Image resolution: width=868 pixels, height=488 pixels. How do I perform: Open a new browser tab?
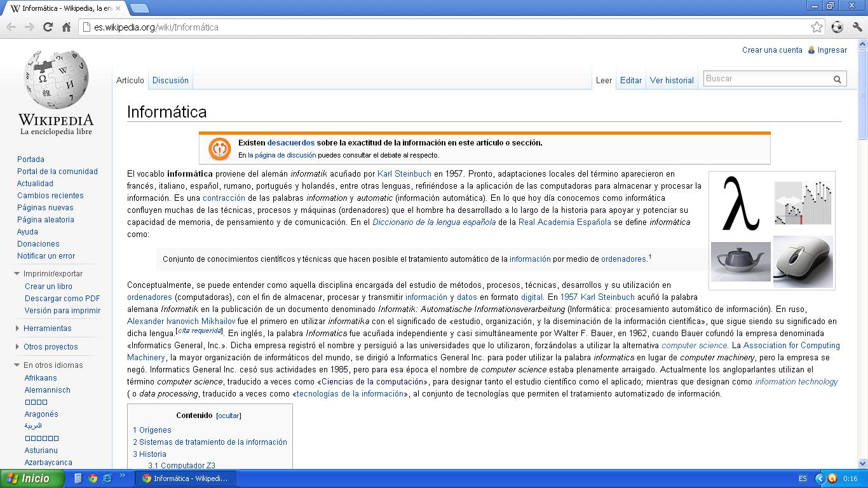pos(139,8)
